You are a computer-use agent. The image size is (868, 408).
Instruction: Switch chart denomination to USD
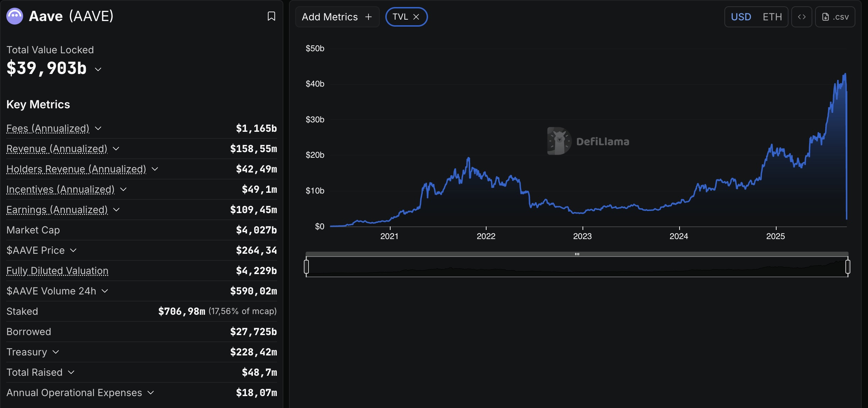coord(741,17)
